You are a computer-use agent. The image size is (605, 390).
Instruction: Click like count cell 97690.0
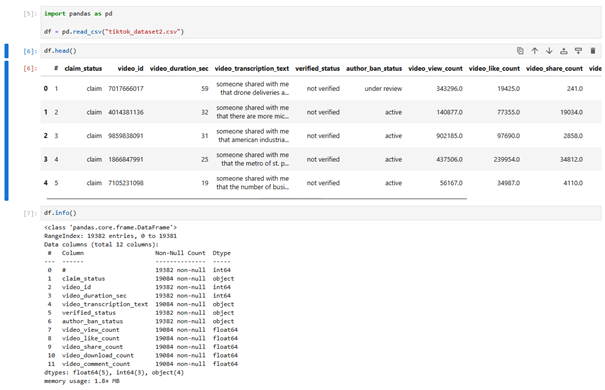click(509, 136)
